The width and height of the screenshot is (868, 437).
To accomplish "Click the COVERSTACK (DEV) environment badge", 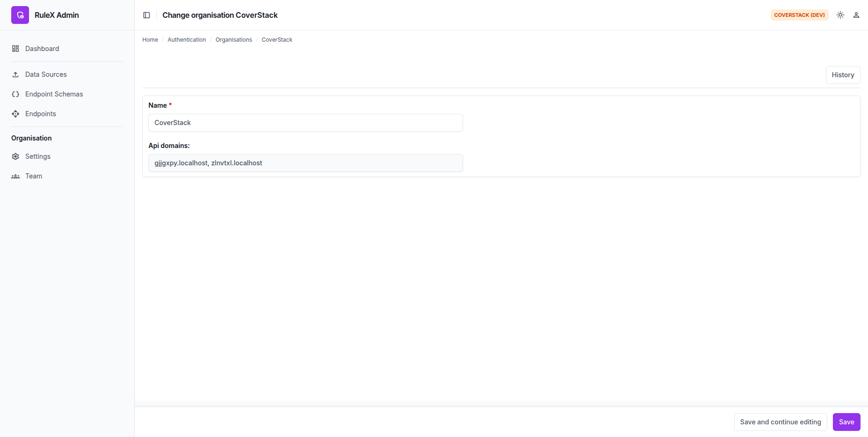I will pyautogui.click(x=799, y=15).
